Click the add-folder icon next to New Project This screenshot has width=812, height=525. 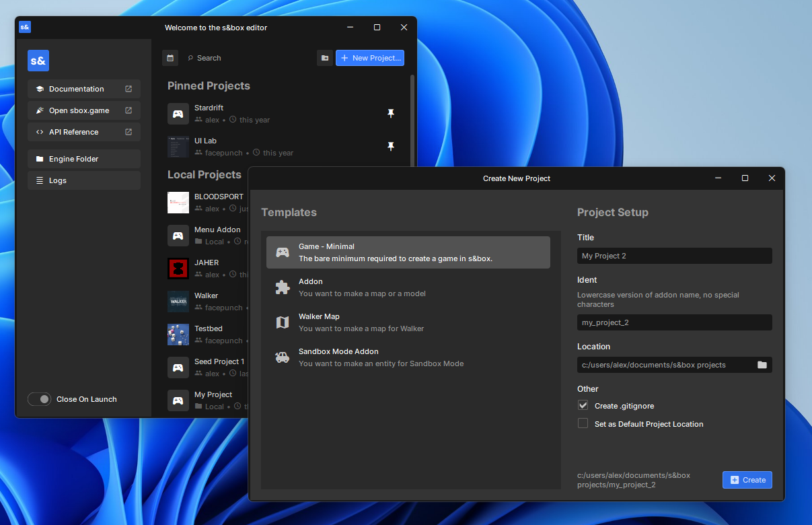tap(325, 58)
